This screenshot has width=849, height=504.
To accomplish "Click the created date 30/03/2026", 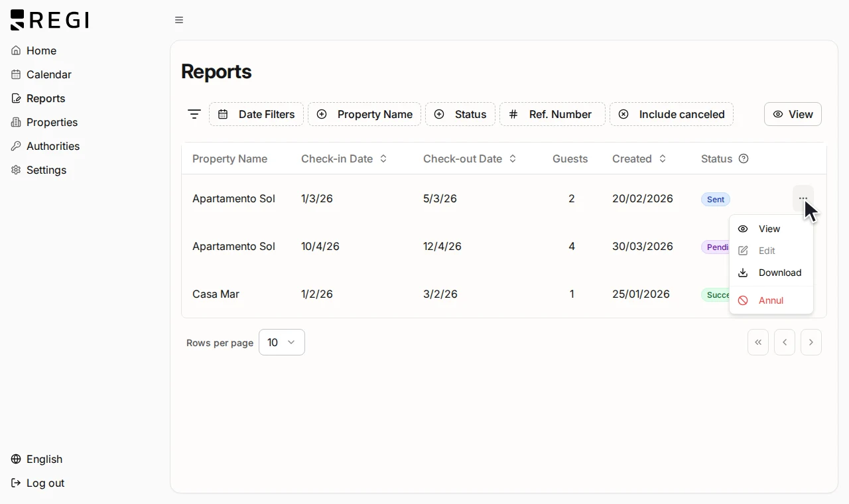I will click(643, 246).
